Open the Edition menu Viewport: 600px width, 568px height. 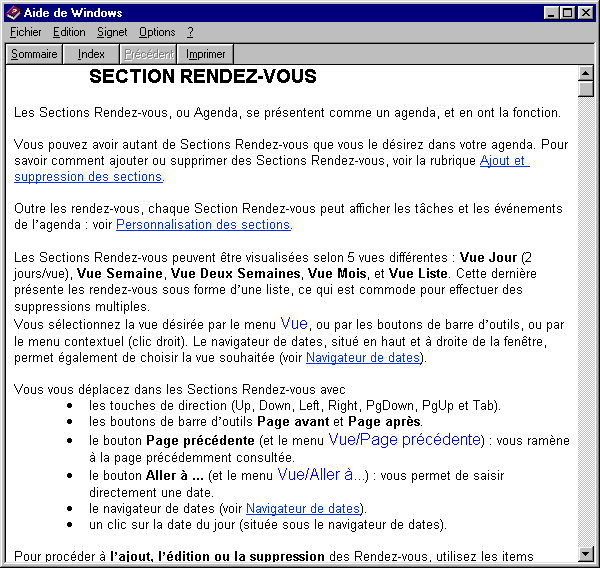[69, 32]
